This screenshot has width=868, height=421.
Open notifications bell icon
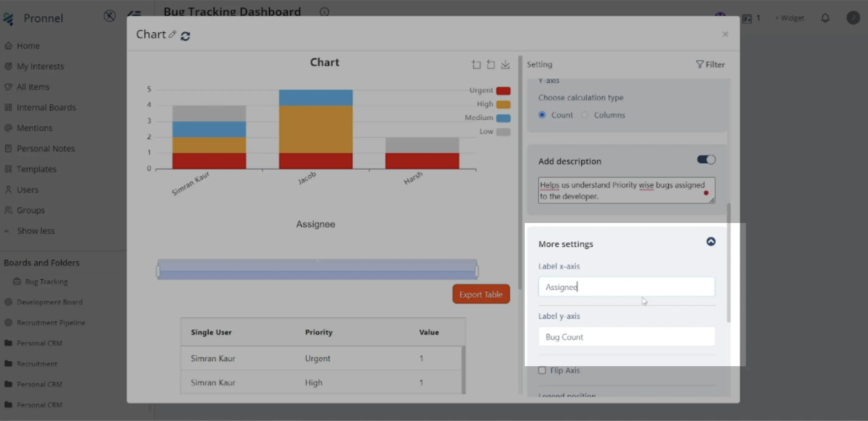coord(825,18)
